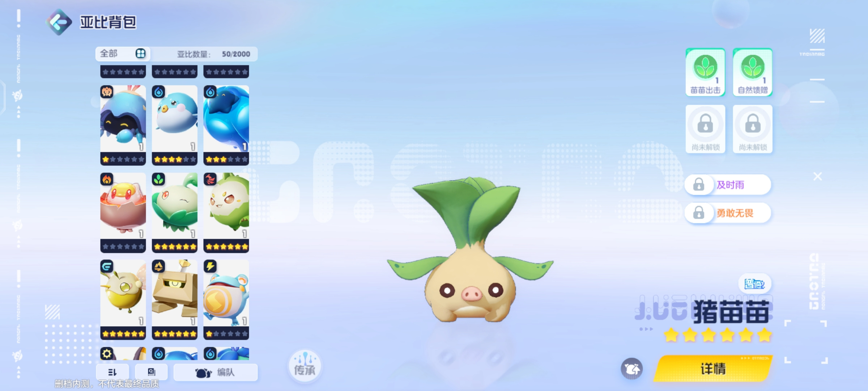This screenshot has height=391, width=868.
Task: Select the 自然馈赠 skill icon
Action: (753, 72)
